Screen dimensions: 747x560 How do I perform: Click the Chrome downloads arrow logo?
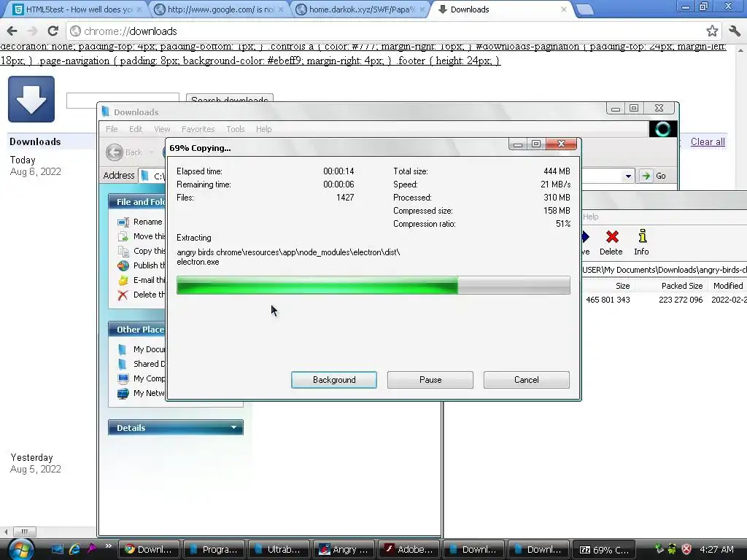pos(31,99)
